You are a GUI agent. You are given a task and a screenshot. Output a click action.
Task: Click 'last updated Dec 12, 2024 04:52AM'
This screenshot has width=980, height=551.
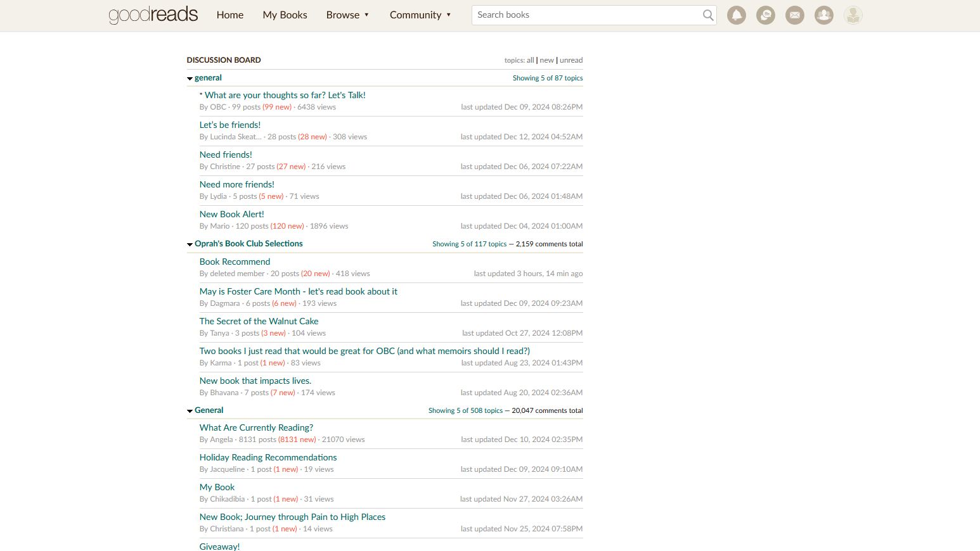tap(522, 137)
